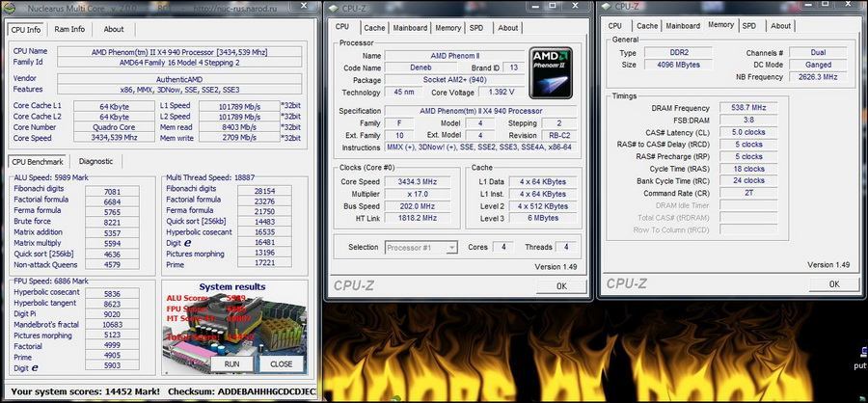
Task: Click the Mandelbrot's fractal score 10683
Action: 113,324
